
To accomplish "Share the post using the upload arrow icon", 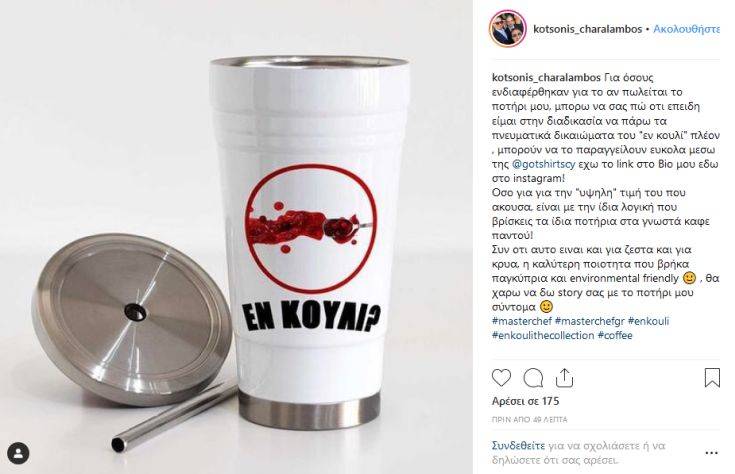I will click(564, 378).
